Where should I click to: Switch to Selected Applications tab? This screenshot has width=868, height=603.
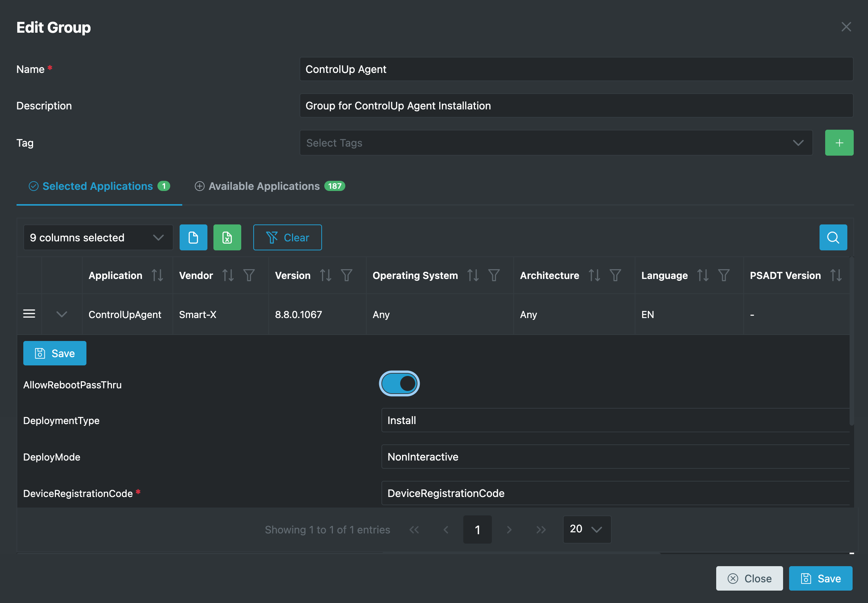click(99, 186)
